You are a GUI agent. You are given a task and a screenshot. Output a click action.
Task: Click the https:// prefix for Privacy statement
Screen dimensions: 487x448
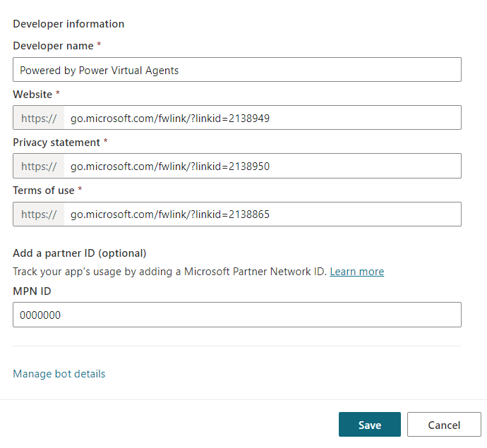[x=39, y=167]
